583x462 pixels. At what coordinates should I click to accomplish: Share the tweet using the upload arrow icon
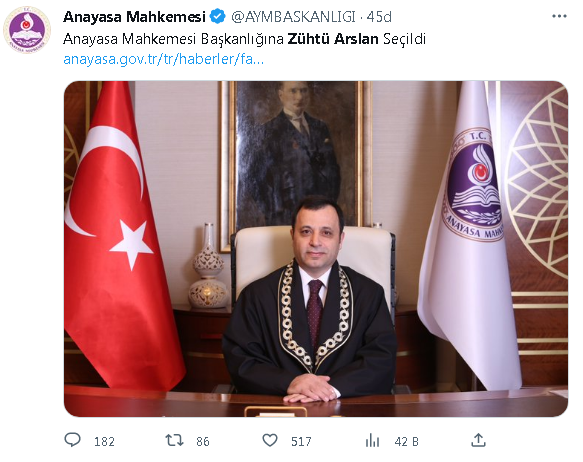(x=479, y=440)
